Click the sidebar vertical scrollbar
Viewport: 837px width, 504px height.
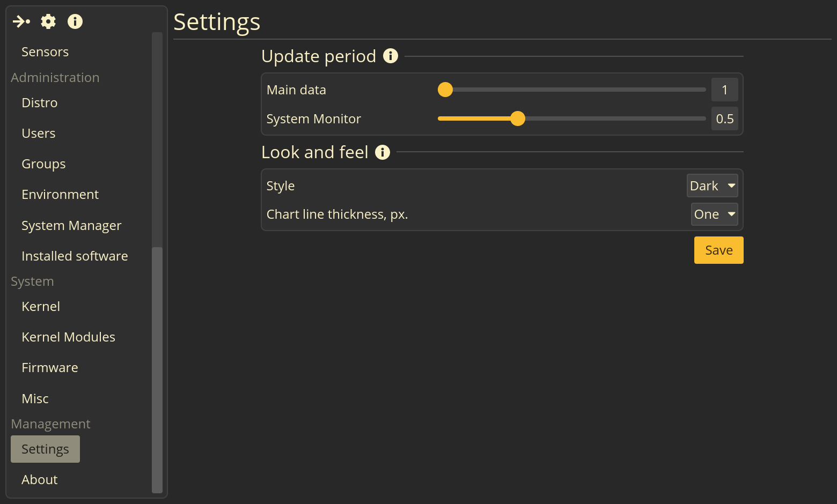click(157, 370)
